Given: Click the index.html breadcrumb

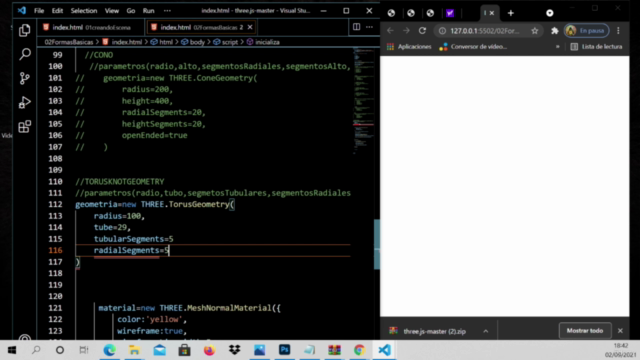Looking at the screenshot, I should (x=127, y=42).
